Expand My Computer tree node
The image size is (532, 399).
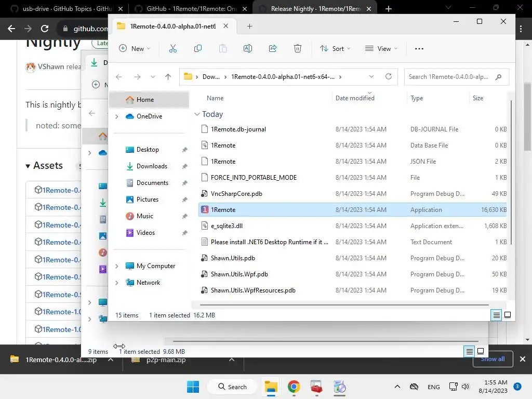(117, 266)
